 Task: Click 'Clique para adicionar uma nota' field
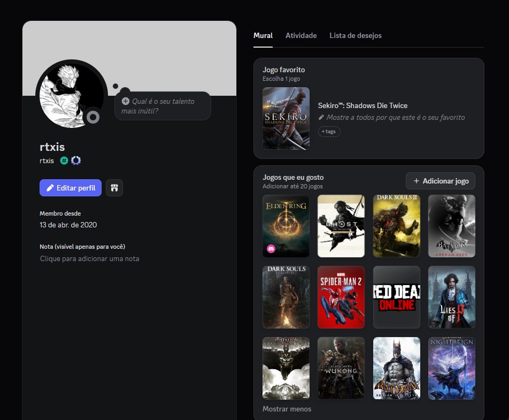point(90,258)
